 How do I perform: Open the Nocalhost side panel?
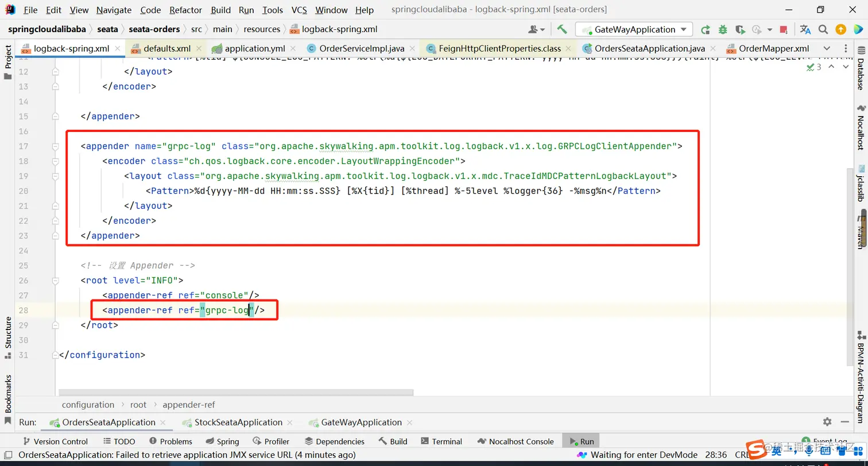click(861, 127)
